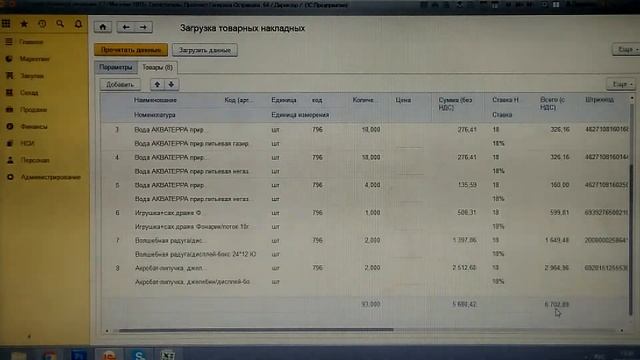Move row up with arrow button
Viewport: 640px width, 360px height.
[x=157, y=84]
